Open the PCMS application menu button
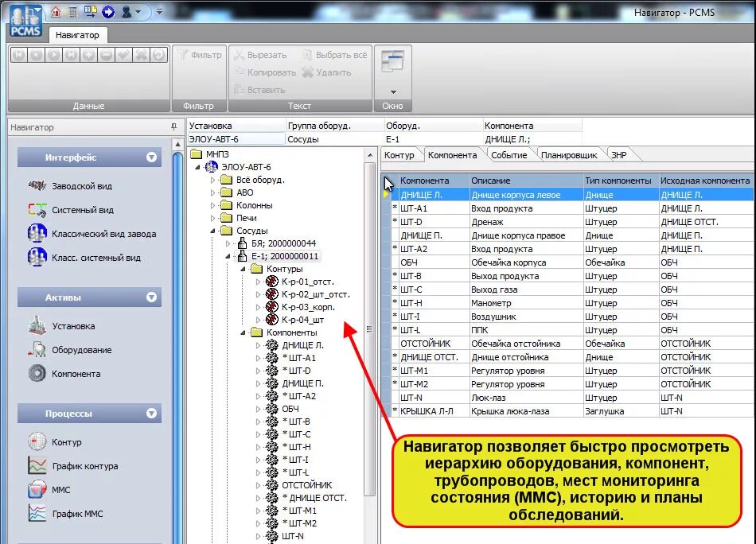 pyautogui.click(x=25, y=21)
